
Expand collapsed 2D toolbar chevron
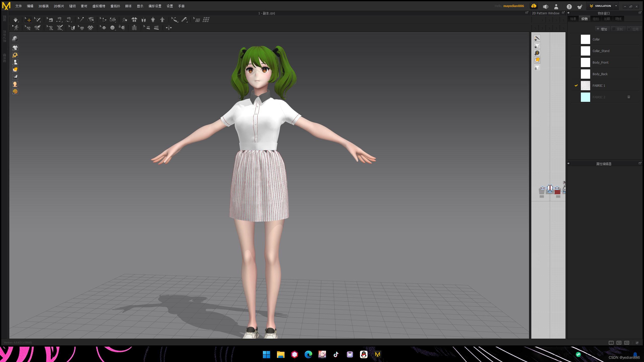pos(543,20)
